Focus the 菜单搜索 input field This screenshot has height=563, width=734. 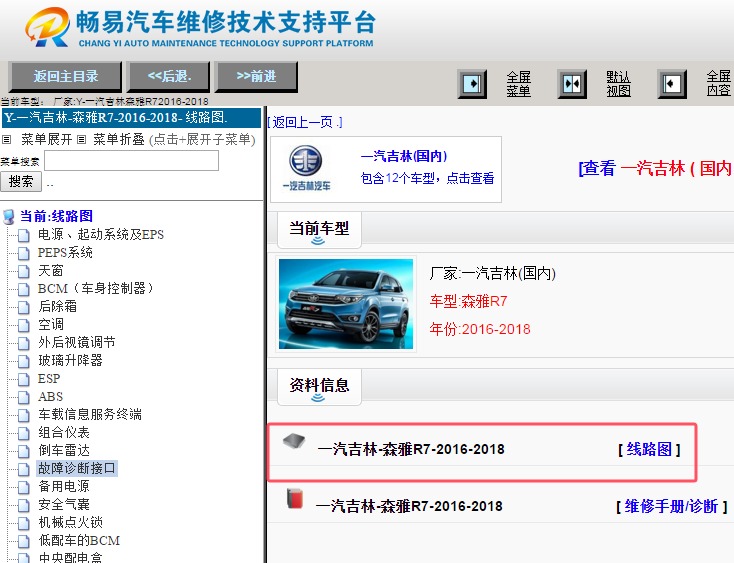[x=132, y=161]
